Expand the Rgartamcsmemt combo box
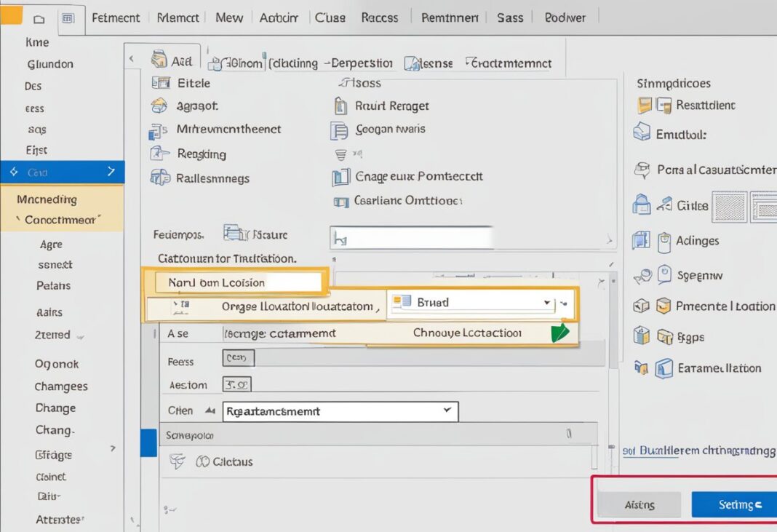 pyautogui.click(x=447, y=411)
